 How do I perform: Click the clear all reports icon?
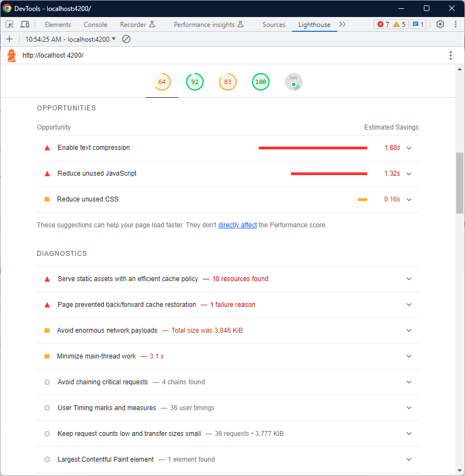(126, 39)
